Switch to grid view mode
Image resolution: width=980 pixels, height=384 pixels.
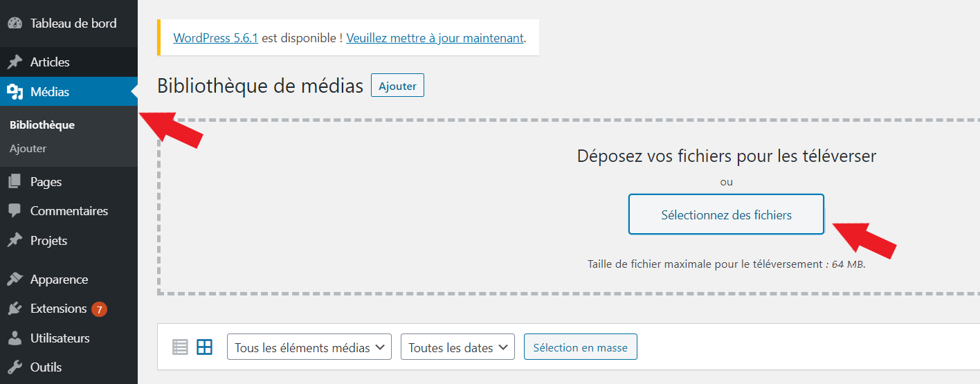[205, 347]
